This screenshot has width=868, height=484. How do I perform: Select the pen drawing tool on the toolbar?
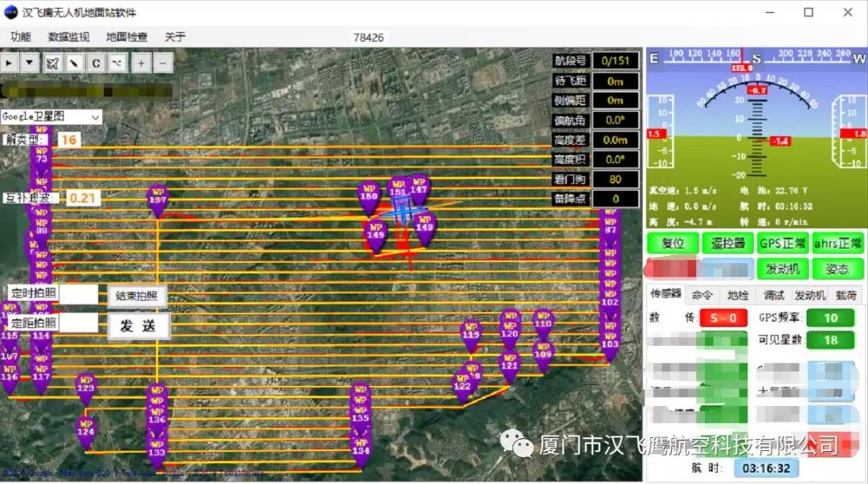pos(73,62)
